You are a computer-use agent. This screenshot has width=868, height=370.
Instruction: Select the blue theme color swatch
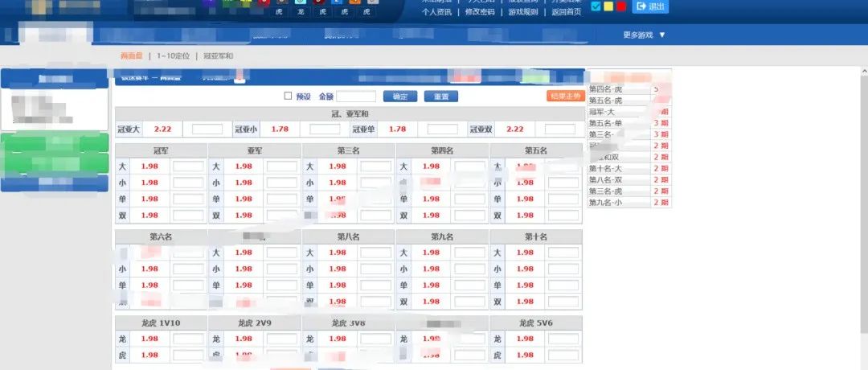[x=596, y=6]
